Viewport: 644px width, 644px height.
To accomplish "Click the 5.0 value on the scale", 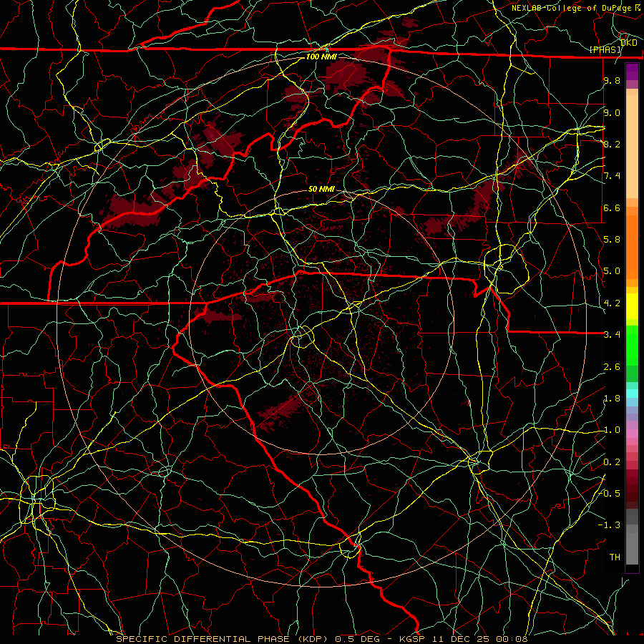I will coord(612,271).
